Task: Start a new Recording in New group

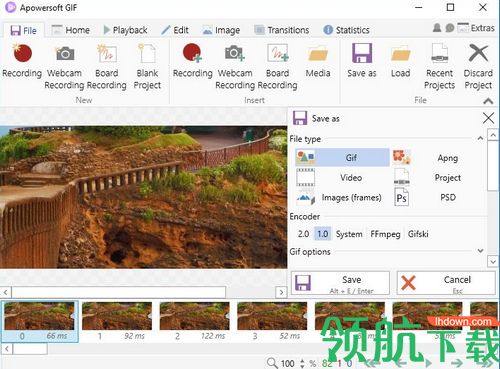Action: pos(22,62)
